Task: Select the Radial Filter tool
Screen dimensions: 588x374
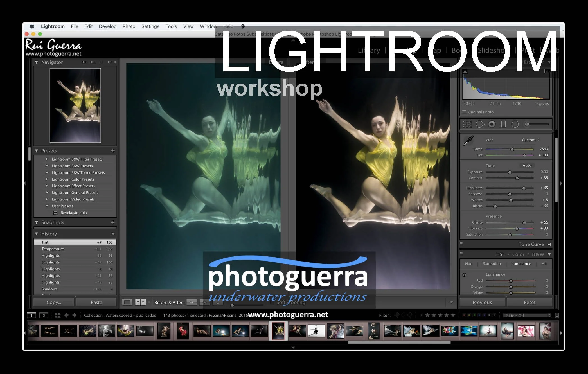Action: pos(515,124)
